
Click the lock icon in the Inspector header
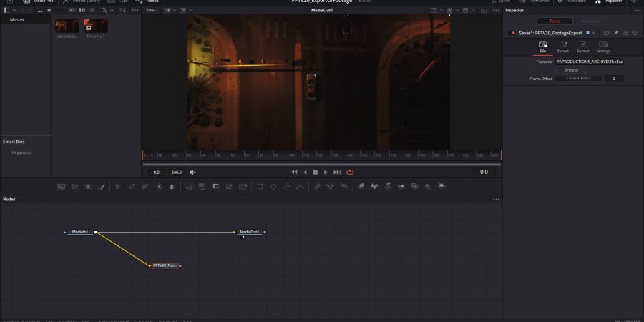pyautogui.click(x=625, y=33)
